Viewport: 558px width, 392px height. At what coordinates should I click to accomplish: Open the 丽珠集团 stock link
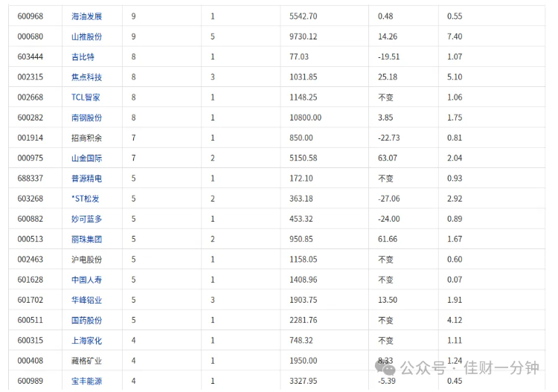[x=86, y=240]
